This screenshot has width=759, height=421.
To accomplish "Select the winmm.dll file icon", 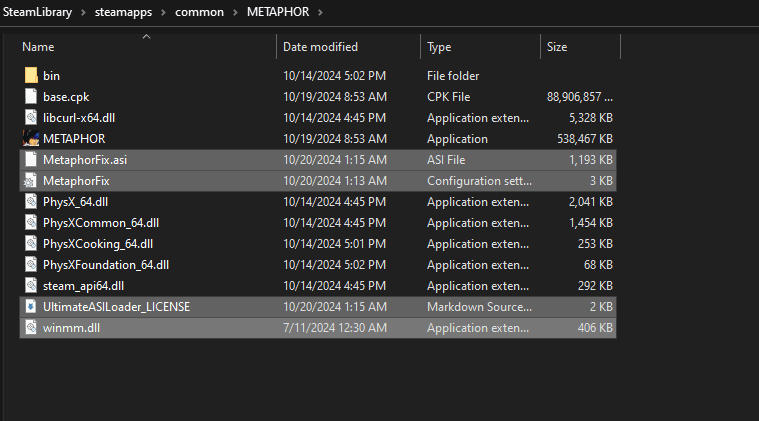I will point(30,327).
